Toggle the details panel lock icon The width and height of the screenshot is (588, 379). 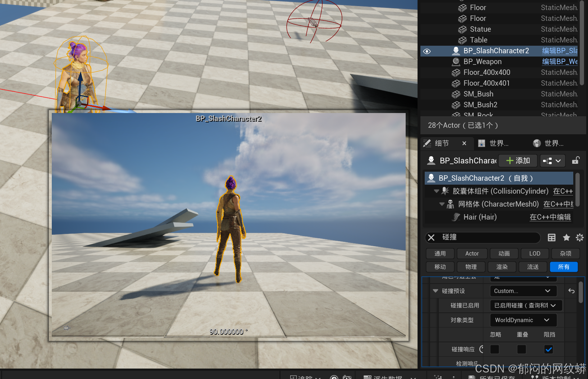coord(576,161)
